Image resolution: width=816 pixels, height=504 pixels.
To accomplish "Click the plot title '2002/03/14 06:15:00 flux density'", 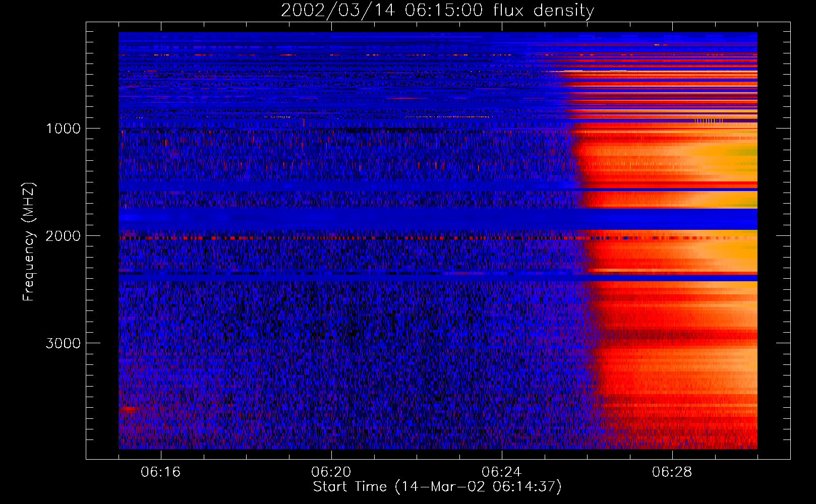I will click(x=437, y=11).
